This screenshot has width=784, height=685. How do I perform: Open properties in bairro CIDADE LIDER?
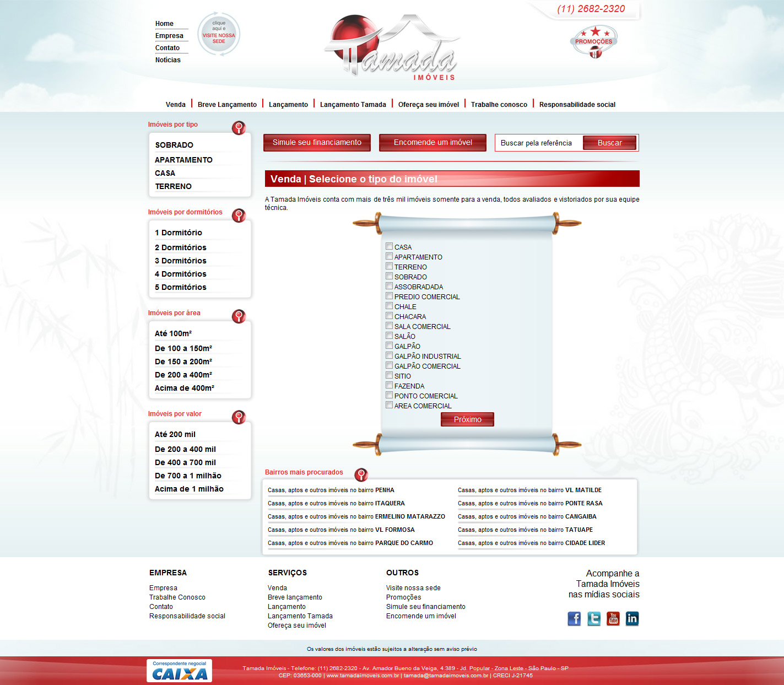[531, 543]
